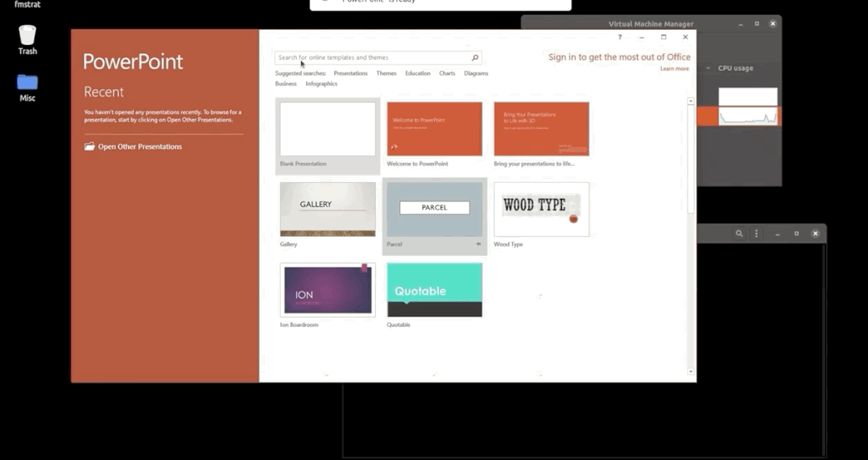
Task: Maximize the Virtual Machine Manager window
Action: (757, 24)
